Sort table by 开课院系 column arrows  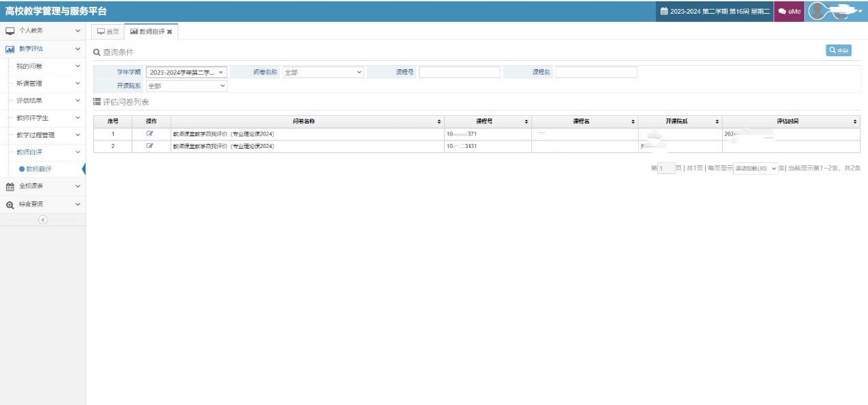coord(717,121)
